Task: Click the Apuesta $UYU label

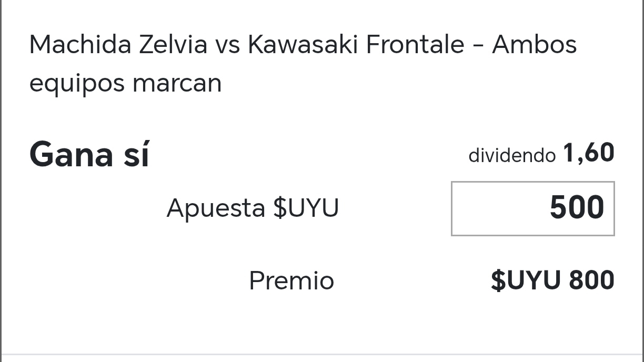Action: pos(253,208)
